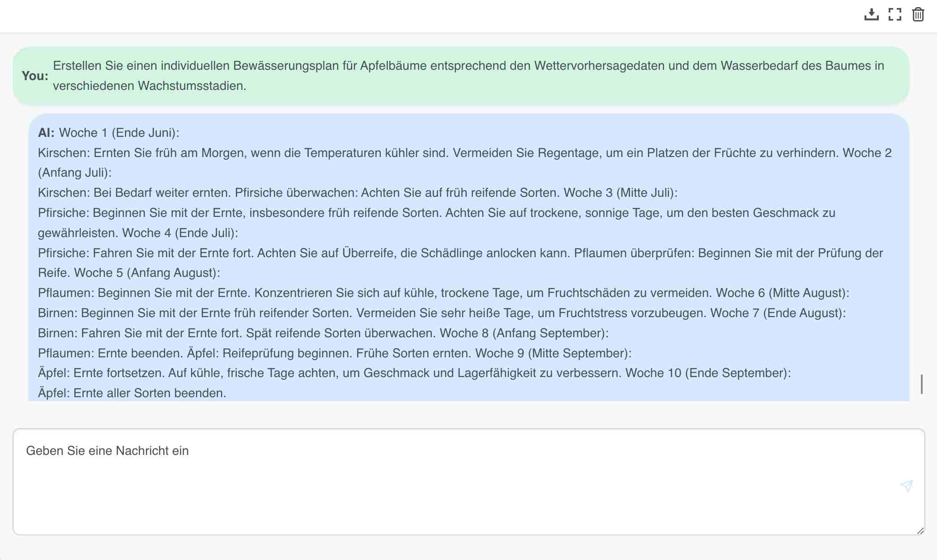Click text 'Woche 3 (Mitte Juli):'
Image resolution: width=937 pixels, height=560 pixels.
621,193
